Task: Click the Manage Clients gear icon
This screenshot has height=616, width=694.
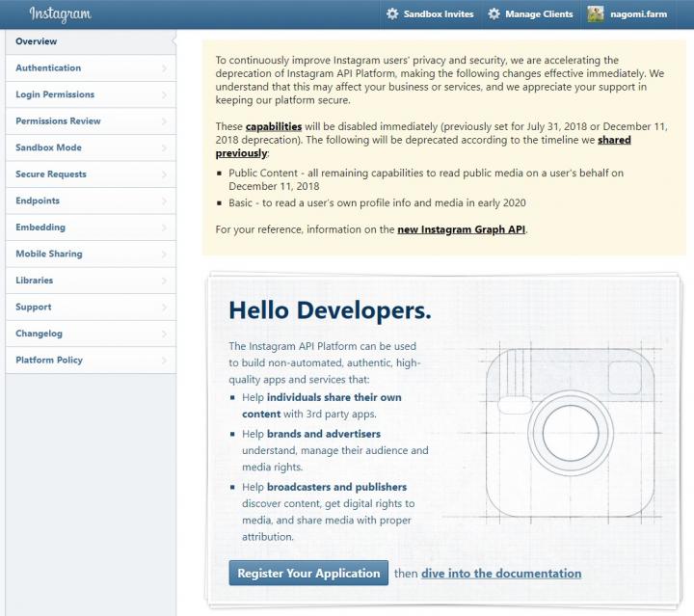Action: [x=494, y=14]
